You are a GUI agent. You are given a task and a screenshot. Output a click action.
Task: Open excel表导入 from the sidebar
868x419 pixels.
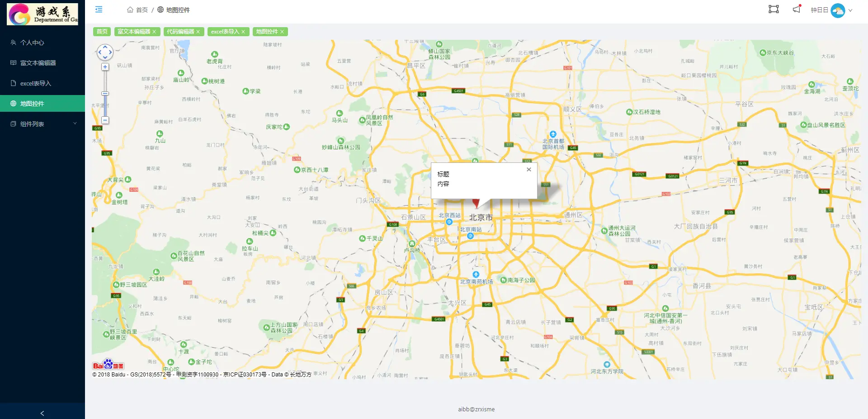pyautogui.click(x=35, y=83)
